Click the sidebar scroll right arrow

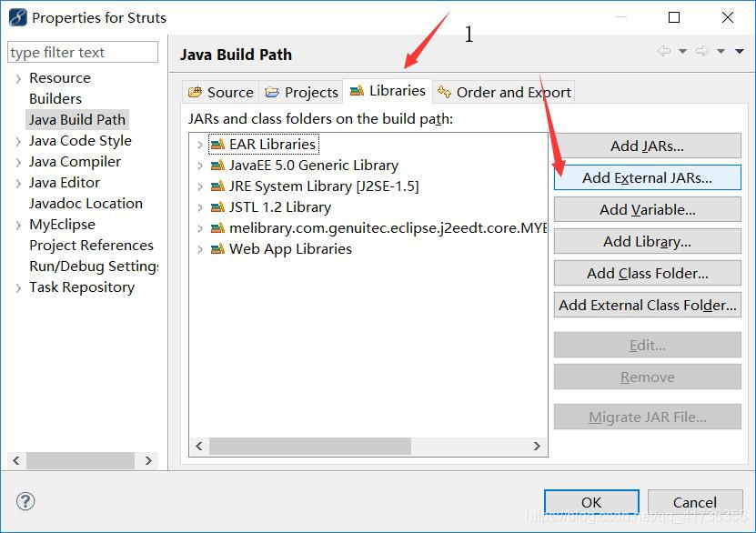148,461
